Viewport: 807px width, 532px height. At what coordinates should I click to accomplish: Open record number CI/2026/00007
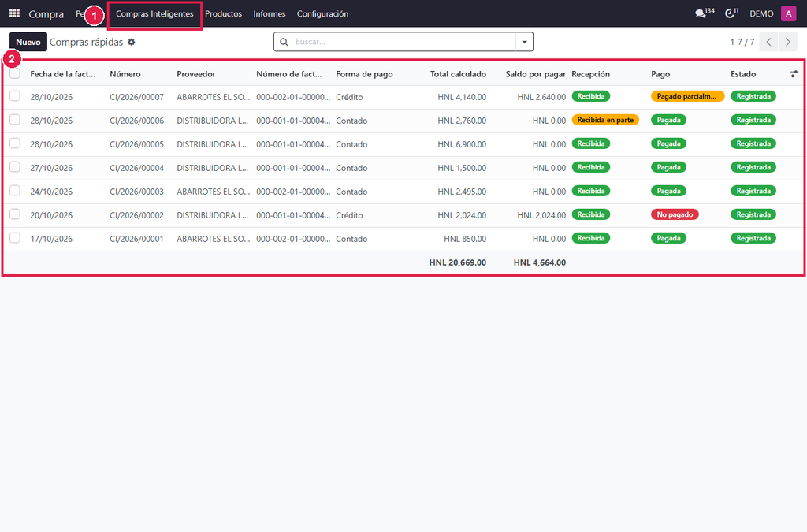pyautogui.click(x=137, y=97)
